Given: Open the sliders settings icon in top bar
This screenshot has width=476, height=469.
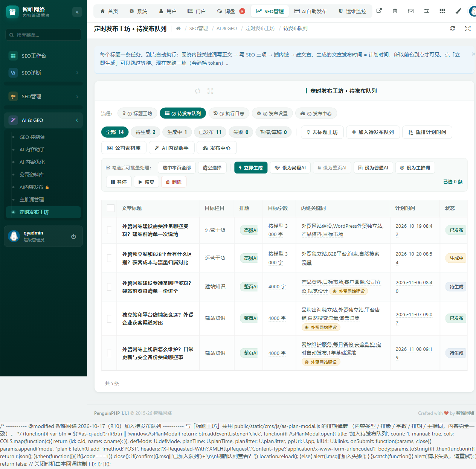Looking at the screenshot, I should pos(427,11).
